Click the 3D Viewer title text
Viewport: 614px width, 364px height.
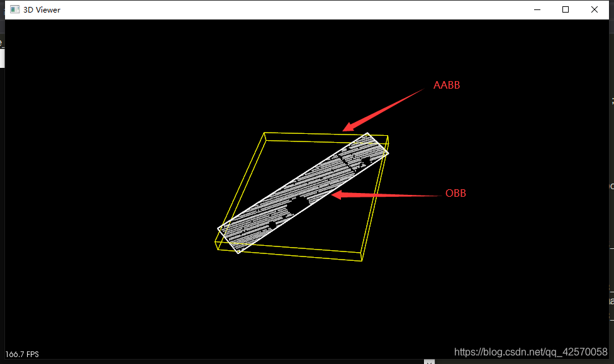(x=42, y=10)
